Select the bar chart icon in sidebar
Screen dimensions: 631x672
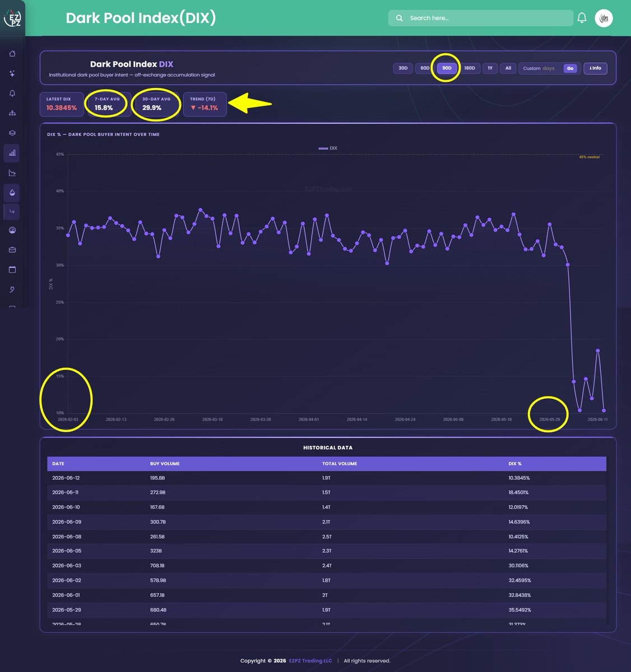(12, 152)
